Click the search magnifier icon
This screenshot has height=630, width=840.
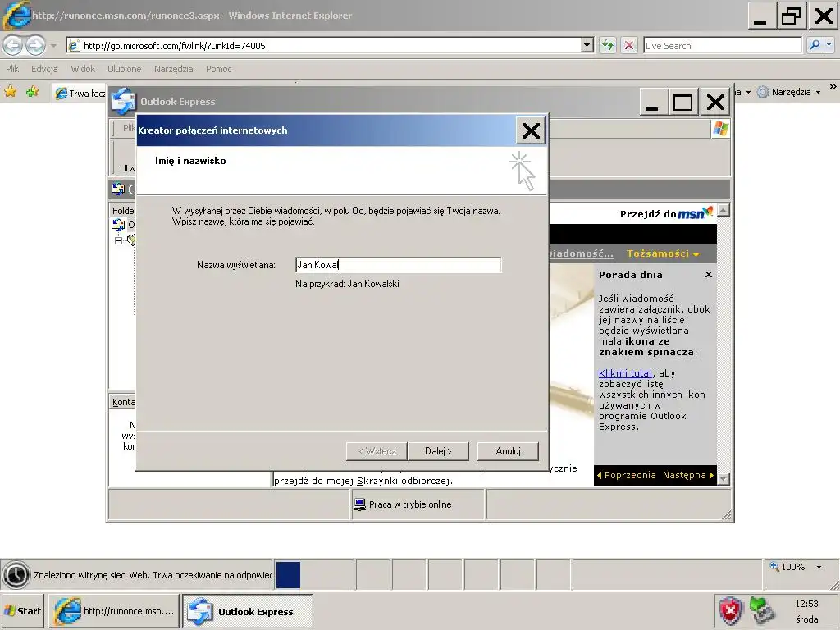815,46
